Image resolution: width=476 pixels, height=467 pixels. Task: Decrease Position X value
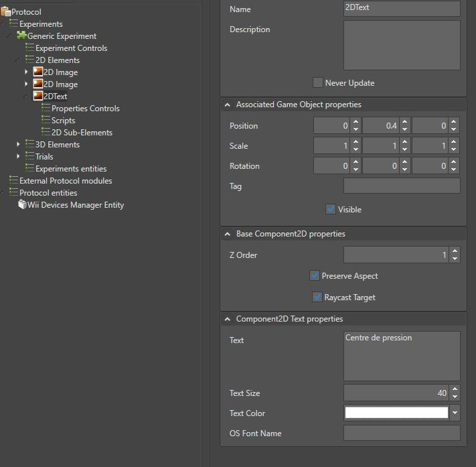pyautogui.click(x=355, y=129)
